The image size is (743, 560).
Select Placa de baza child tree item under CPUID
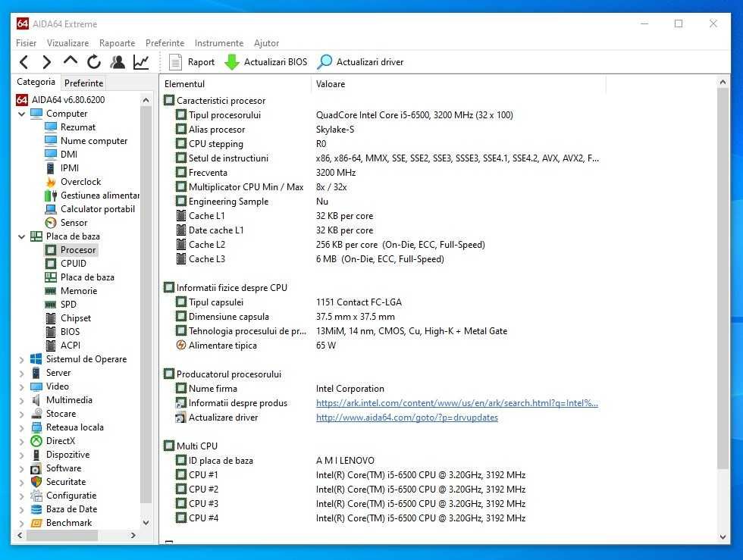[87, 277]
